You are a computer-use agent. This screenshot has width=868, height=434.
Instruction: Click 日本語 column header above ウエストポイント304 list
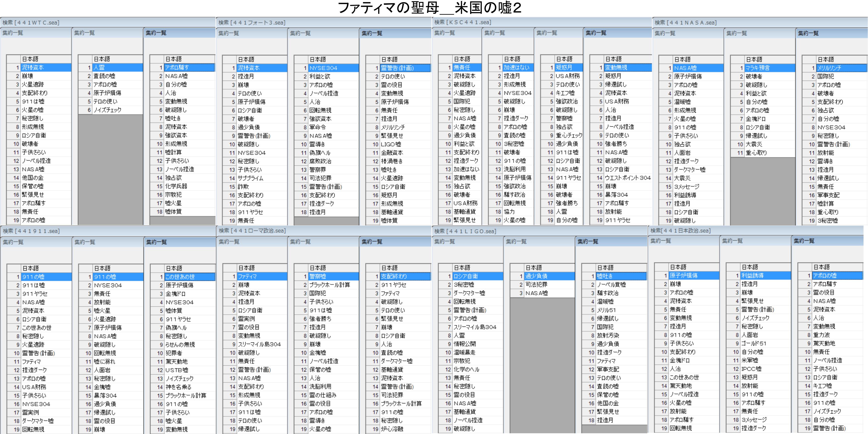coord(613,59)
